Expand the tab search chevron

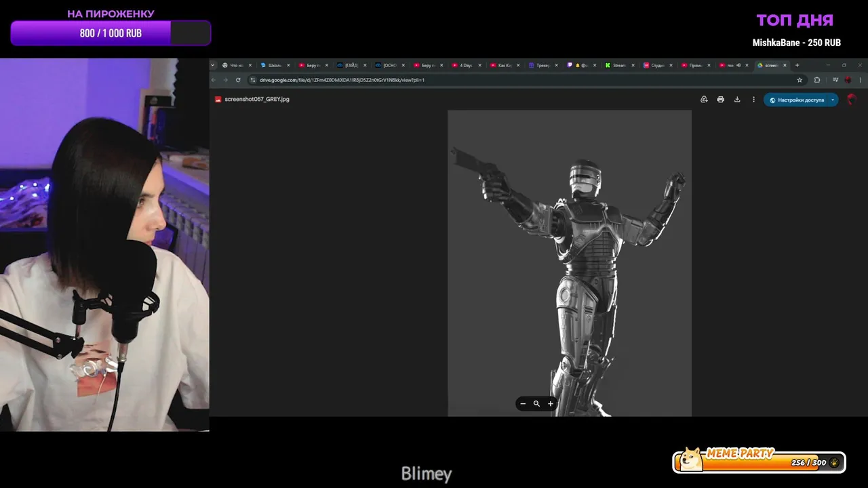coord(213,65)
